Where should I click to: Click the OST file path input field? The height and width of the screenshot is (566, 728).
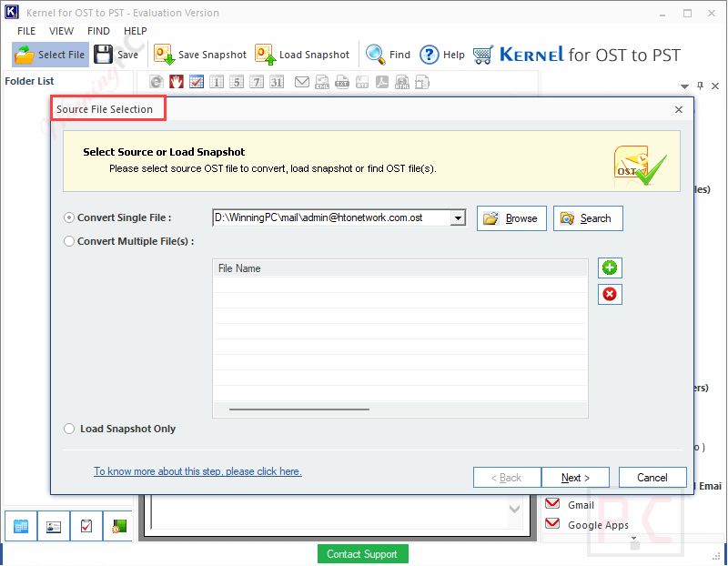331,217
